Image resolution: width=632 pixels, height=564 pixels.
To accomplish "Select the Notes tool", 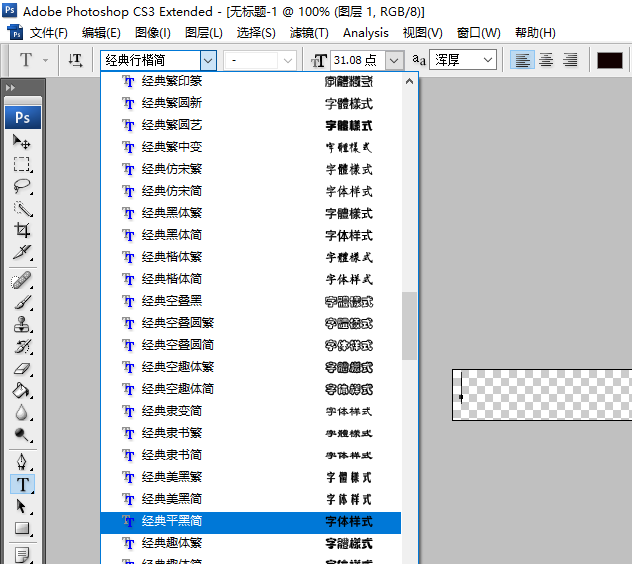I will point(22,555).
